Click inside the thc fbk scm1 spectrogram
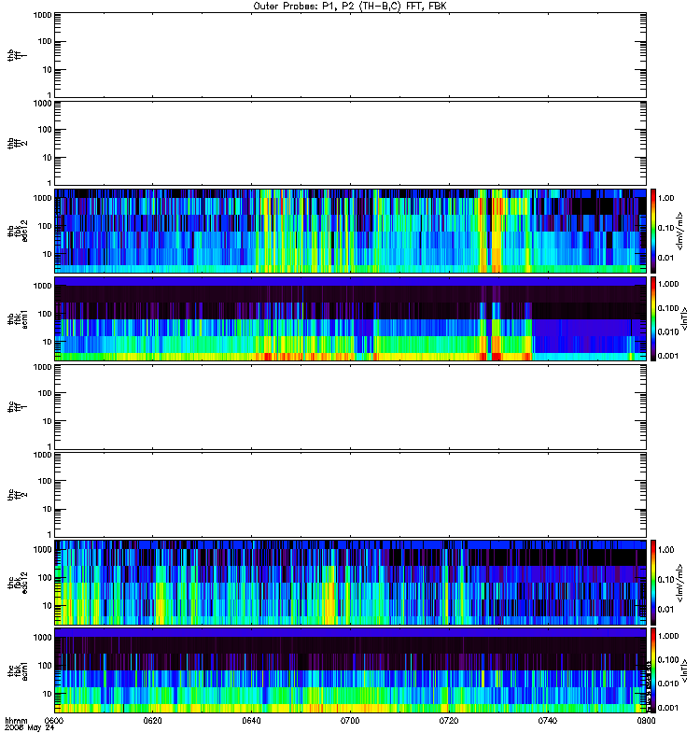Viewport: 700px width, 747px height. (x=350, y=670)
